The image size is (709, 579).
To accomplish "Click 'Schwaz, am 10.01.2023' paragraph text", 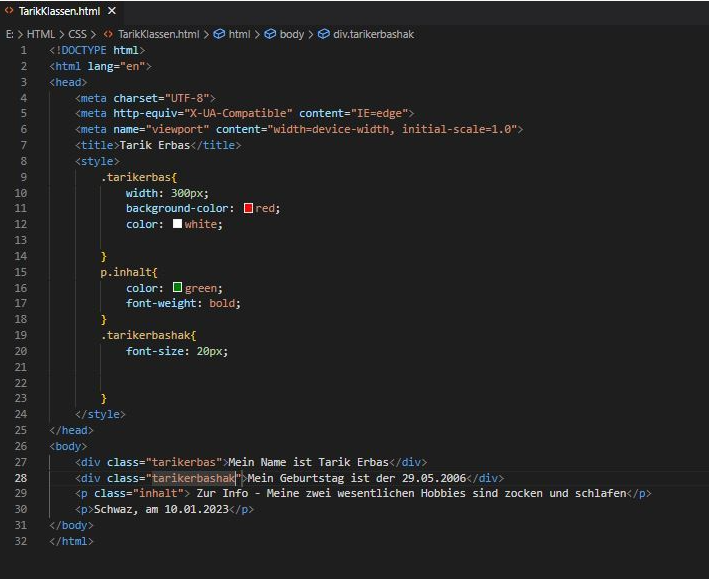I will point(161,509).
